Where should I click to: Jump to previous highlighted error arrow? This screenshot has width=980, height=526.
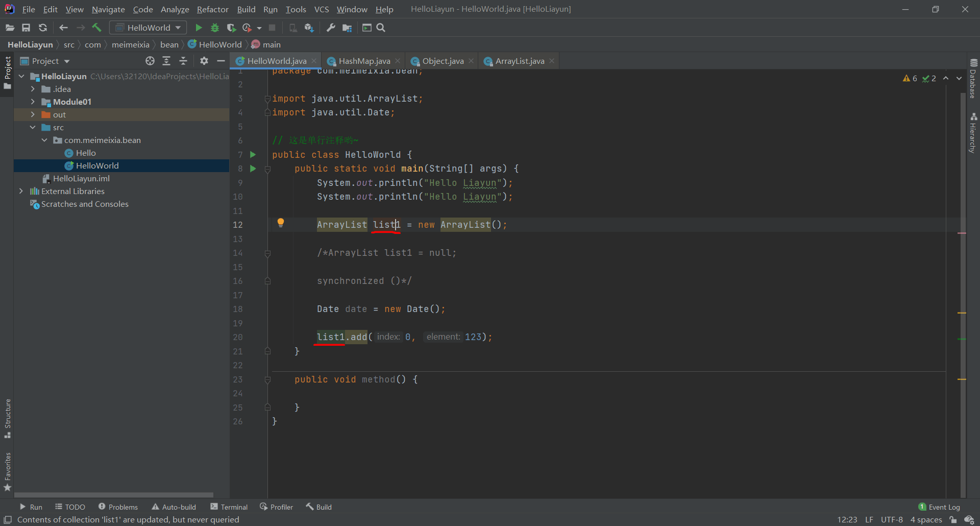coord(946,78)
